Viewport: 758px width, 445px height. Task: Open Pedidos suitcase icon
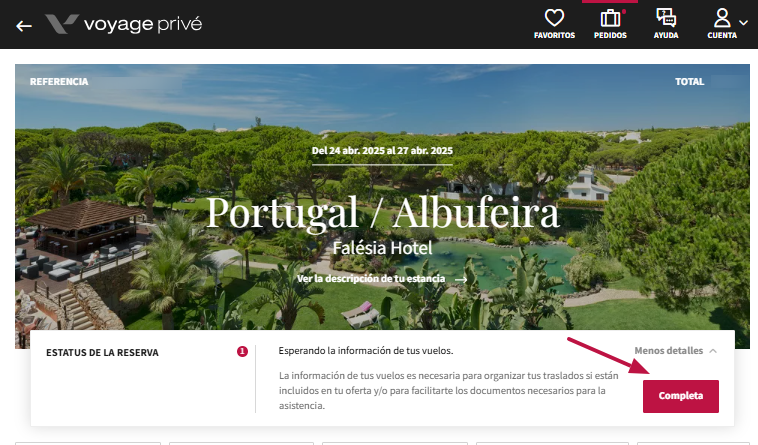tap(610, 18)
